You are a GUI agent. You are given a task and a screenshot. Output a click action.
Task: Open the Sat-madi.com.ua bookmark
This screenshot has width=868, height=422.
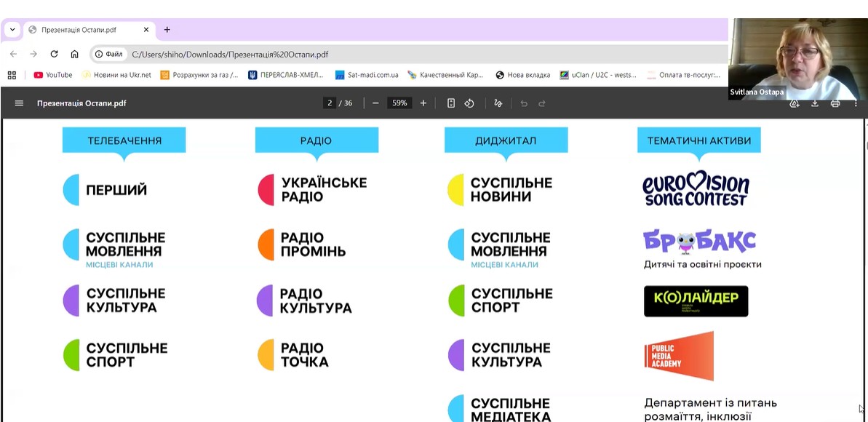pos(367,75)
